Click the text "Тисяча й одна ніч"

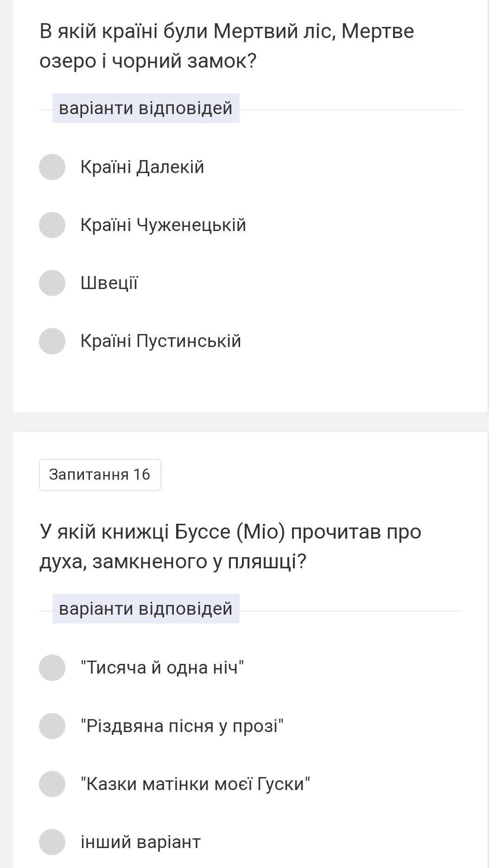coord(162,668)
